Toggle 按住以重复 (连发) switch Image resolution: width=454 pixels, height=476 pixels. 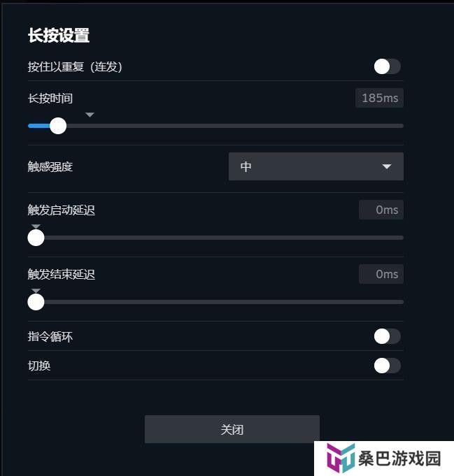[387, 66]
